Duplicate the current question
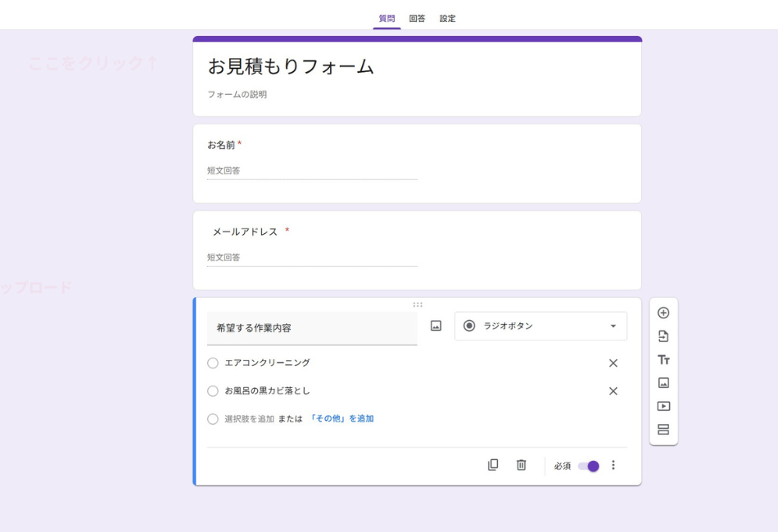Viewport: 778px width, 532px height. coord(493,465)
